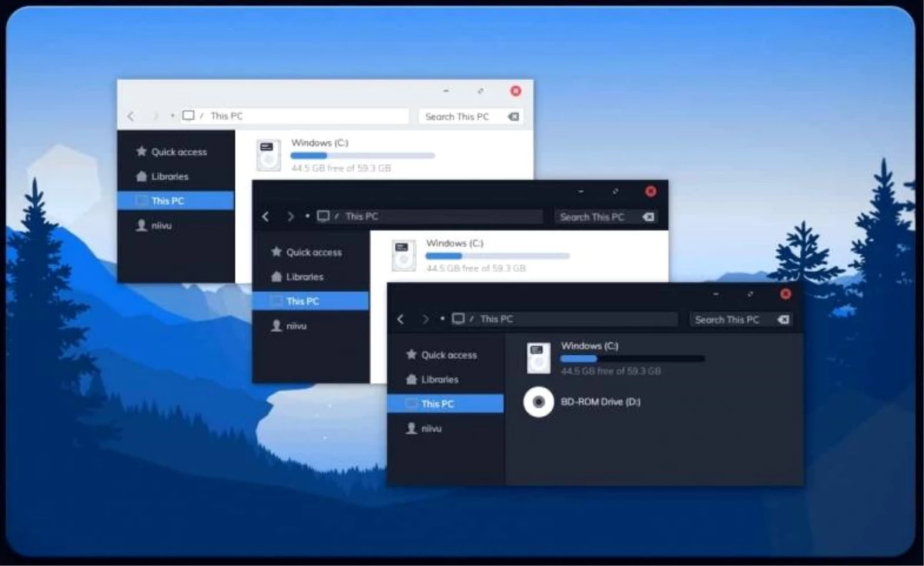Click the clear search icon in front search box
924x566 pixels.
(x=784, y=319)
